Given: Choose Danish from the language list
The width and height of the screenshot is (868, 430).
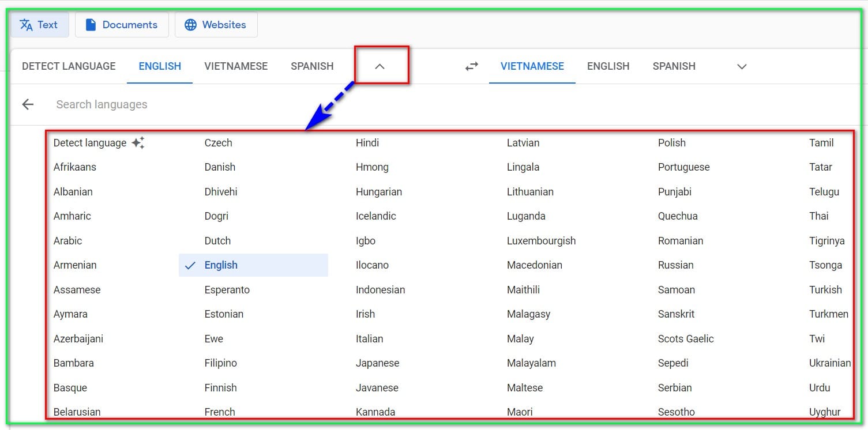Looking at the screenshot, I should 220,167.
